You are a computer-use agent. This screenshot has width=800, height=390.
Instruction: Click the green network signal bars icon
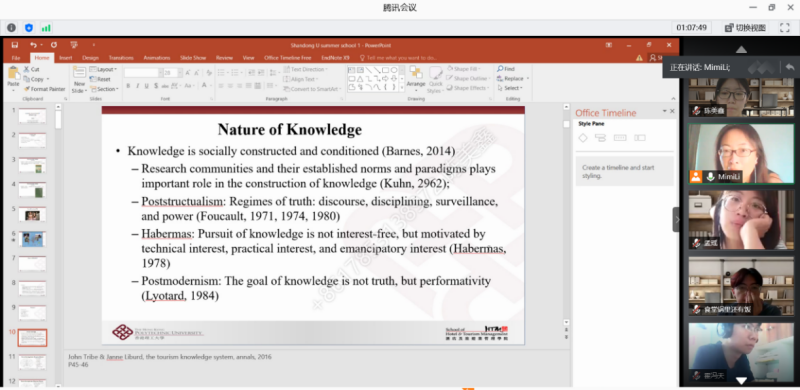tap(46, 28)
